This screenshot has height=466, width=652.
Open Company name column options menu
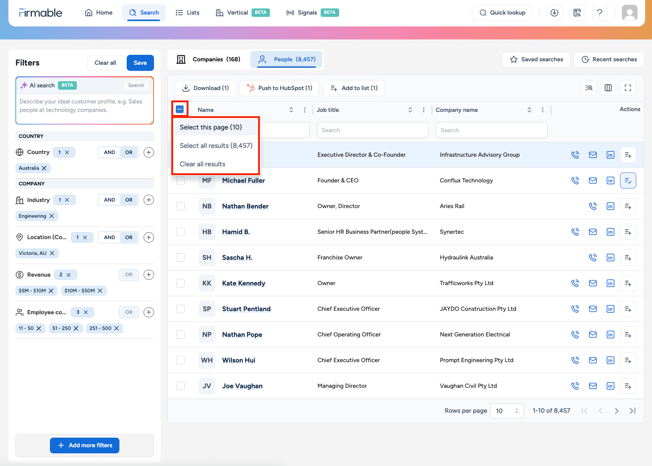[542, 110]
